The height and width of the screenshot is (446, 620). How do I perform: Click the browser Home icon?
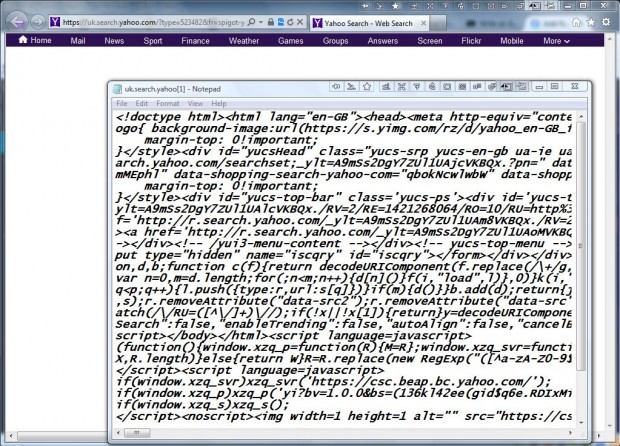tap(576, 22)
